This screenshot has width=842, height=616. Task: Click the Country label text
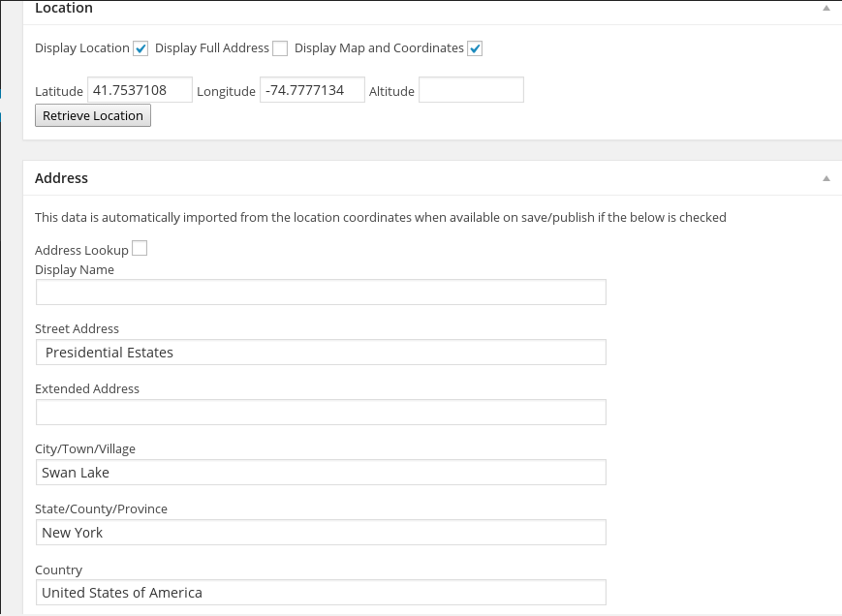coord(58,570)
